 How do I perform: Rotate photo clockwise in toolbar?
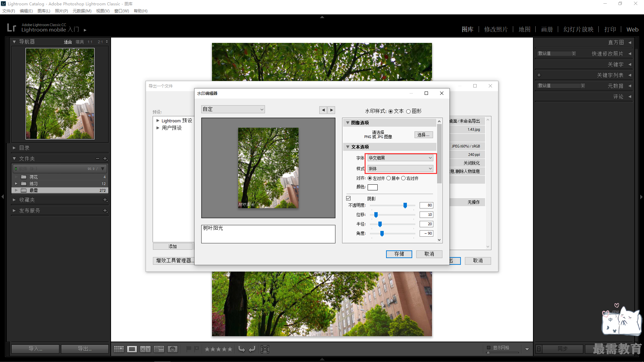pyautogui.click(x=252, y=349)
